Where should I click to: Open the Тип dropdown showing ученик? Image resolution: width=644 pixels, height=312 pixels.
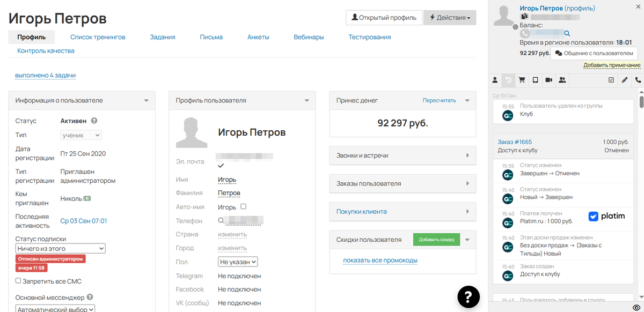[80, 135]
